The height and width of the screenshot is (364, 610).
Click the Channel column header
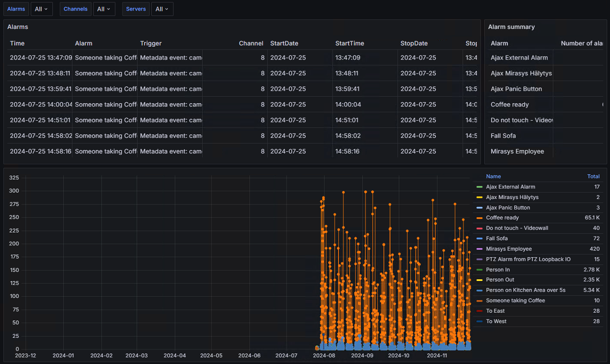[251, 43]
